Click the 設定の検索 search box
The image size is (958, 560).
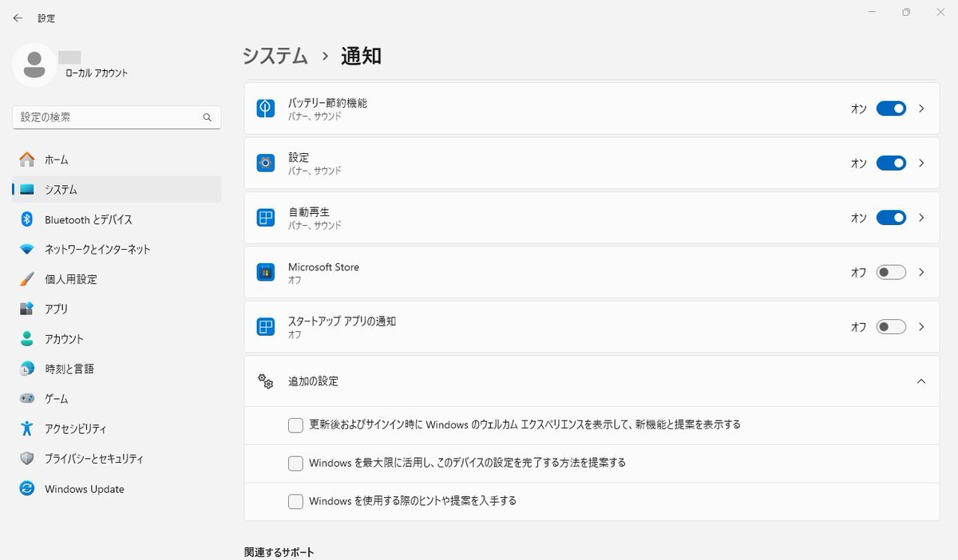(x=117, y=117)
